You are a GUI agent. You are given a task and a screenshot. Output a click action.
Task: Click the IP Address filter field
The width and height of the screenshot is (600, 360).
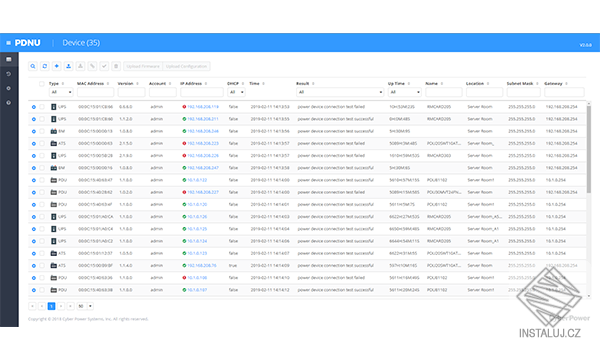pos(202,92)
